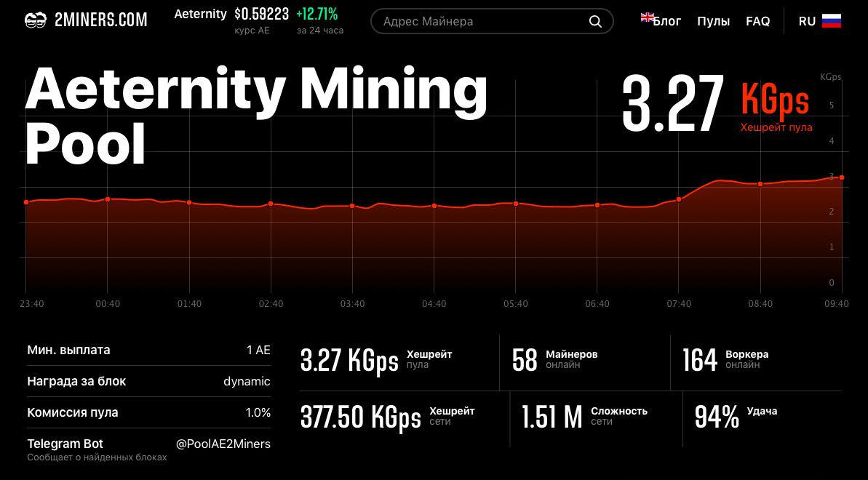
Task: Click the 1.0% pool fee value
Action: point(258,412)
